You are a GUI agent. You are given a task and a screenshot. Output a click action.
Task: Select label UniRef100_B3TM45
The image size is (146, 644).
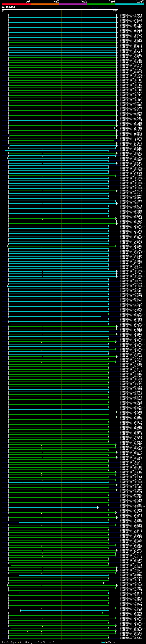coord(131,65)
